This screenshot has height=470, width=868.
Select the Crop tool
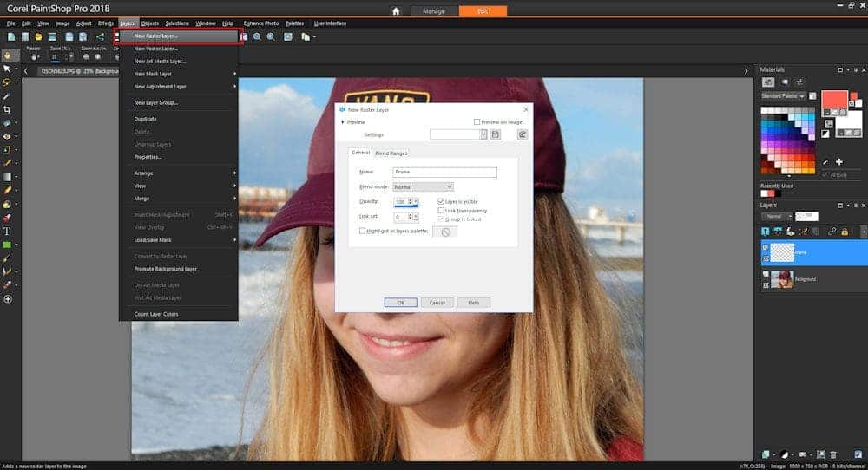[7, 110]
